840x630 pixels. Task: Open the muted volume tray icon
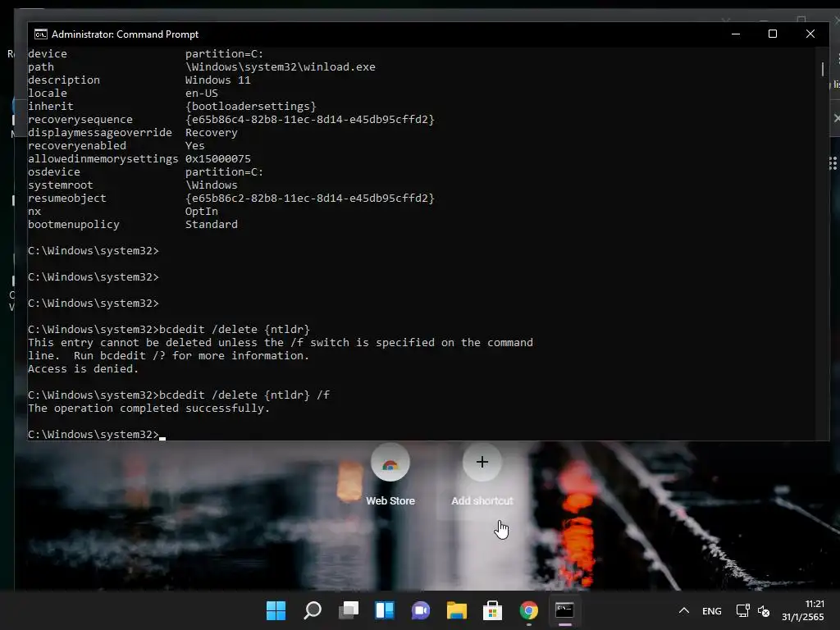(x=764, y=610)
